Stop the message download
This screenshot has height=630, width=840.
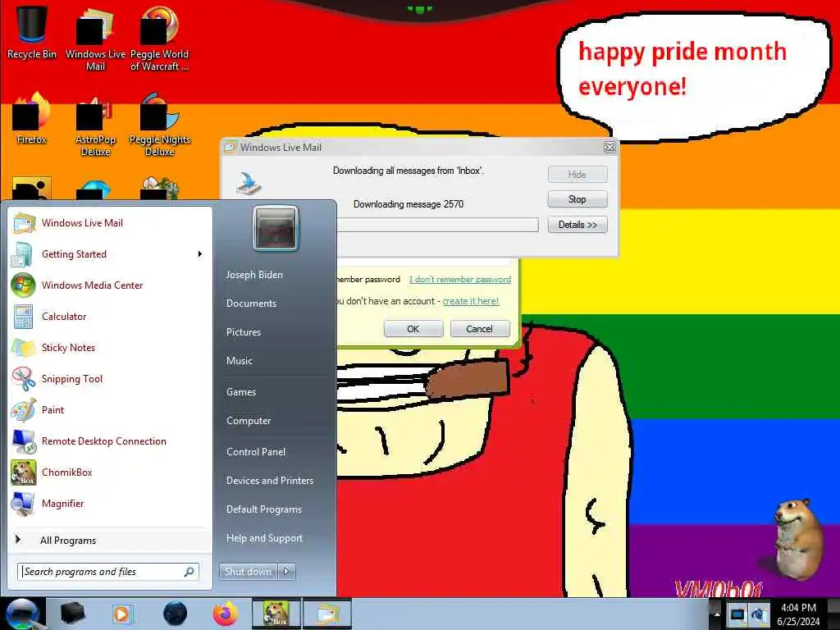coord(577,199)
